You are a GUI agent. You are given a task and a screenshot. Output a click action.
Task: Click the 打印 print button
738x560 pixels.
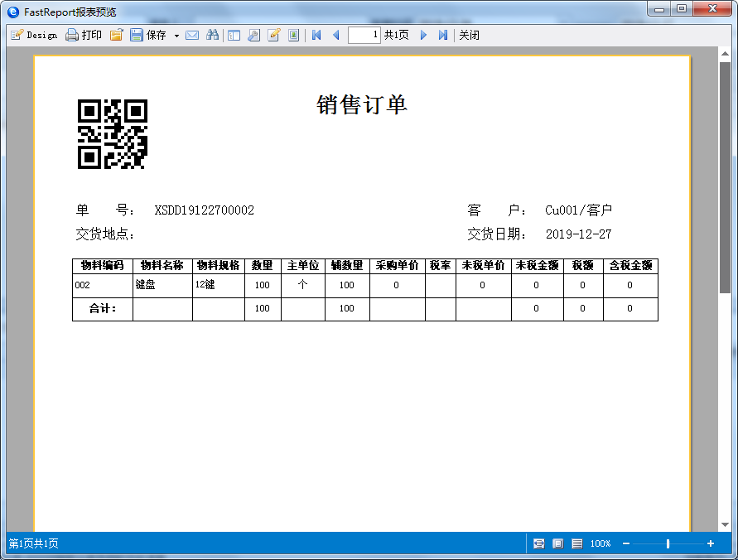84,36
